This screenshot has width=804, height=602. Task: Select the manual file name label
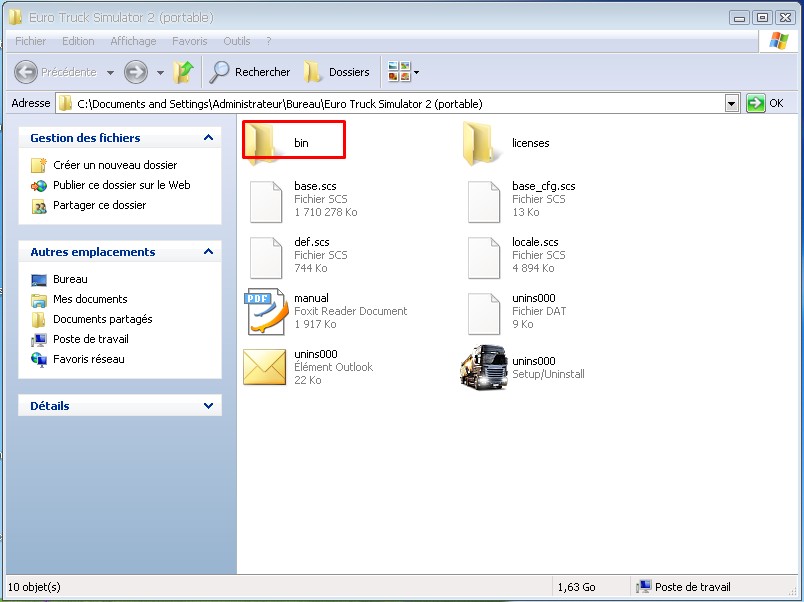(x=311, y=298)
